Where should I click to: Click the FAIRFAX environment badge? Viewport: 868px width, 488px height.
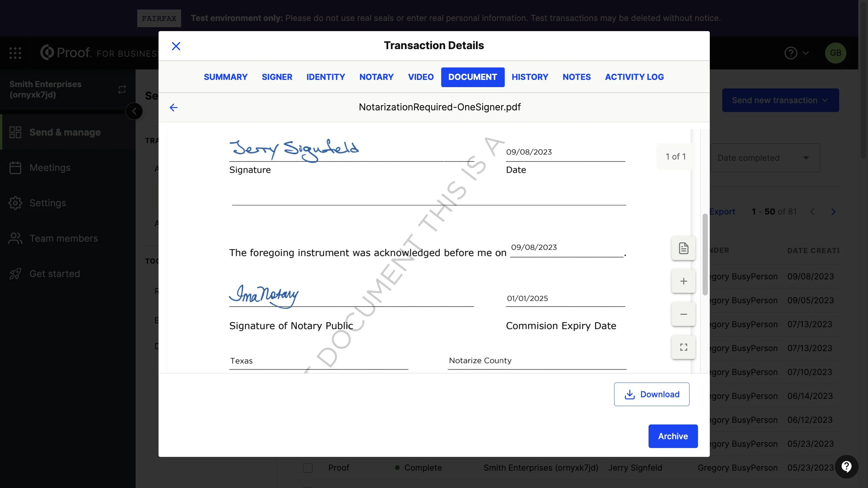click(x=159, y=18)
